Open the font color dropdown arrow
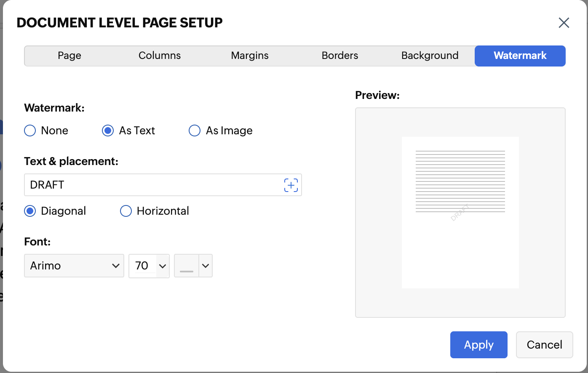The image size is (588, 373). pos(206,266)
